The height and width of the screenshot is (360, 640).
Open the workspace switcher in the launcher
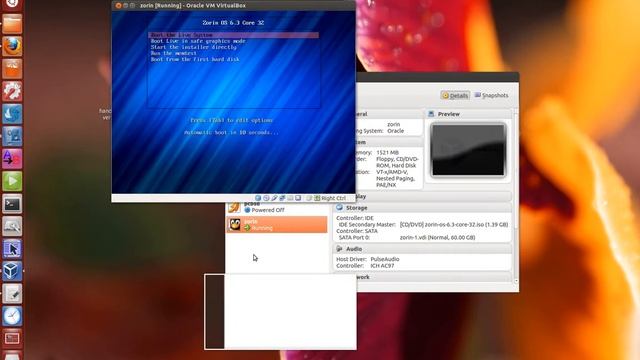[12, 338]
